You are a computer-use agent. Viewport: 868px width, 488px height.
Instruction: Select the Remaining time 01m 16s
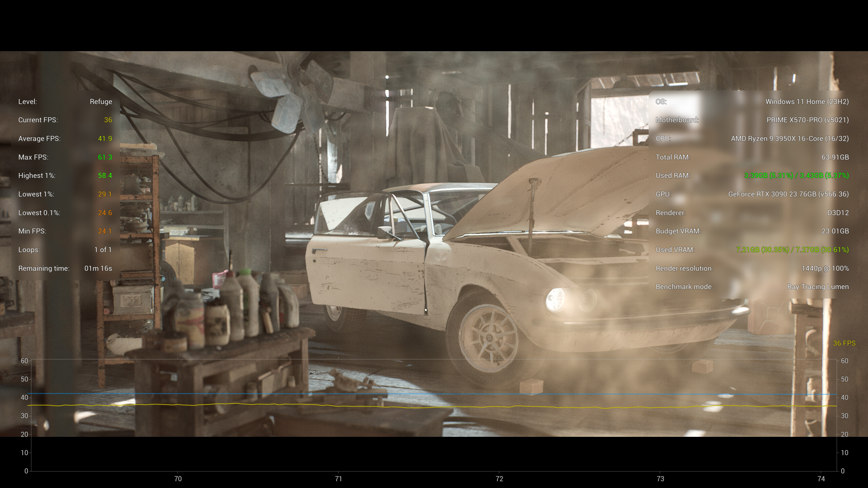pyautogui.click(x=99, y=268)
